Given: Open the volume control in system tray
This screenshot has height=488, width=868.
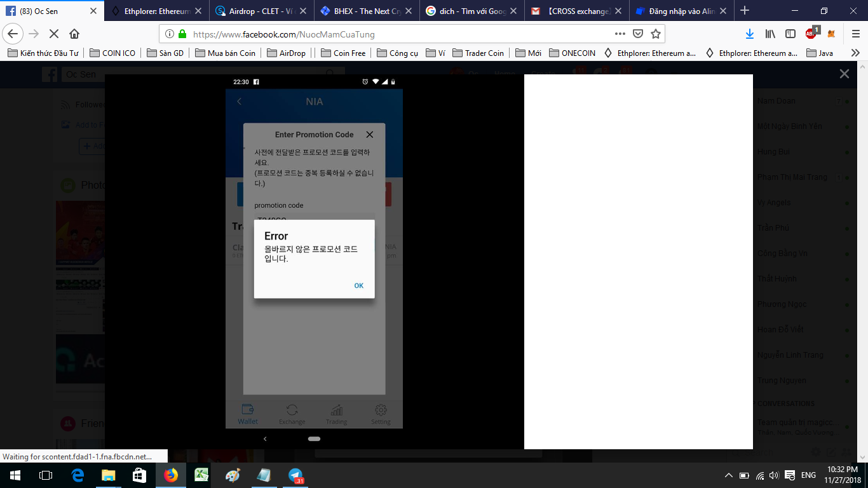Looking at the screenshot, I should (774, 475).
